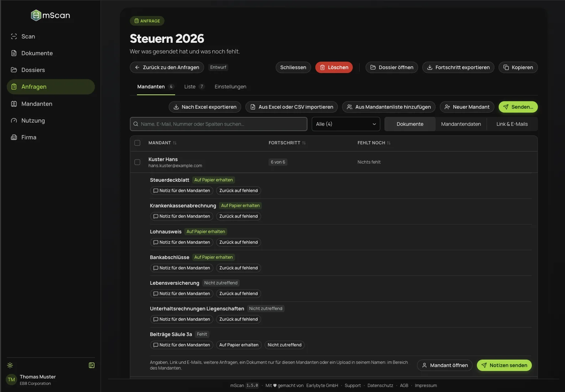Viewport: 565px width, 392px height.
Task: Click Schliessen button
Action: (x=293, y=67)
